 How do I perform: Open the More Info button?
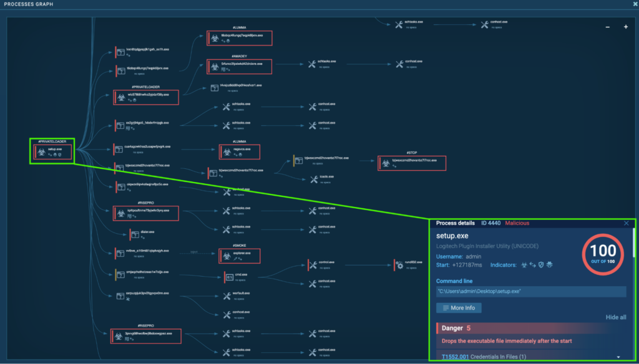(x=459, y=308)
